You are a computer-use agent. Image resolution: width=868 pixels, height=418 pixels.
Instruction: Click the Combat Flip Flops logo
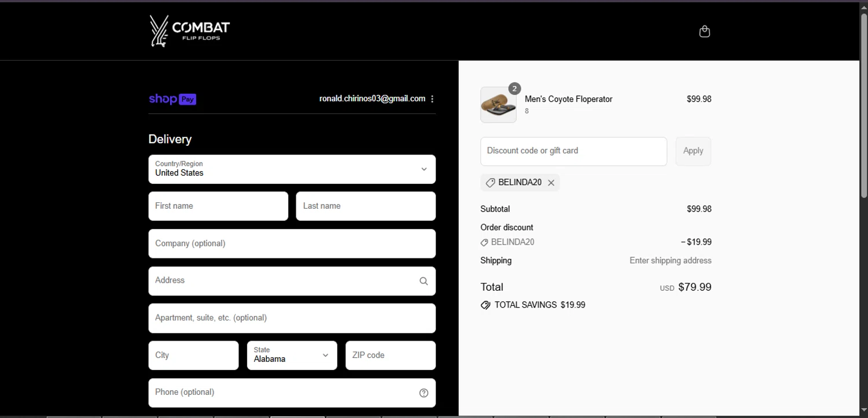pos(190,31)
